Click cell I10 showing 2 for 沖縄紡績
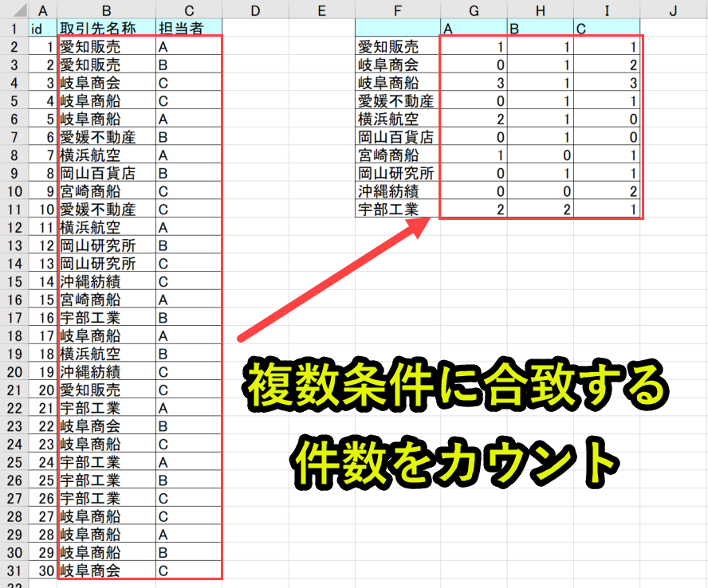The image size is (708, 588). click(x=607, y=190)
